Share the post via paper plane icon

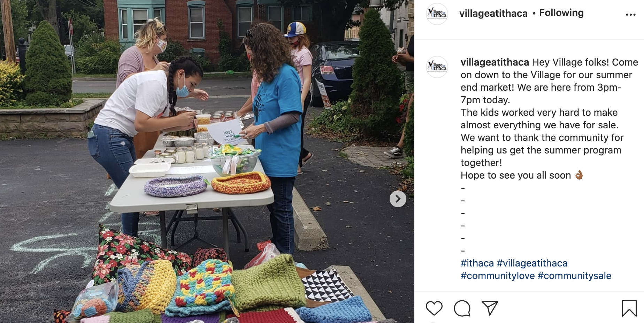pyautogui.click(x=490, y=308)
